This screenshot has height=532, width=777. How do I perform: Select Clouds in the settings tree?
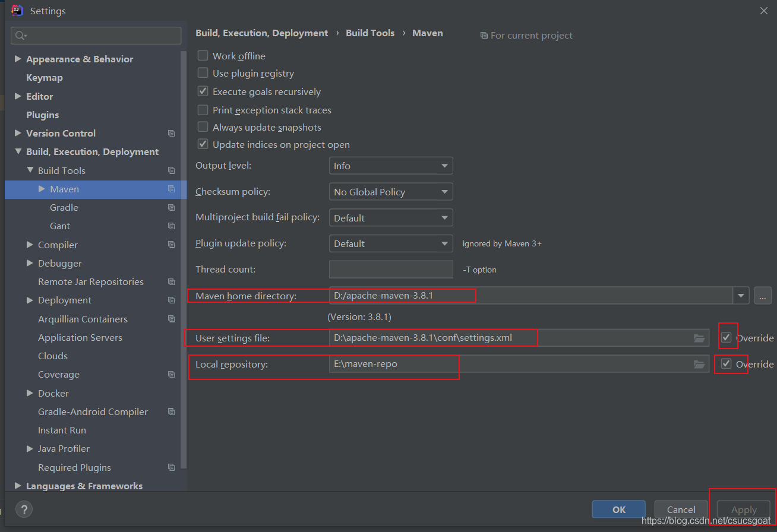(53, 356)
